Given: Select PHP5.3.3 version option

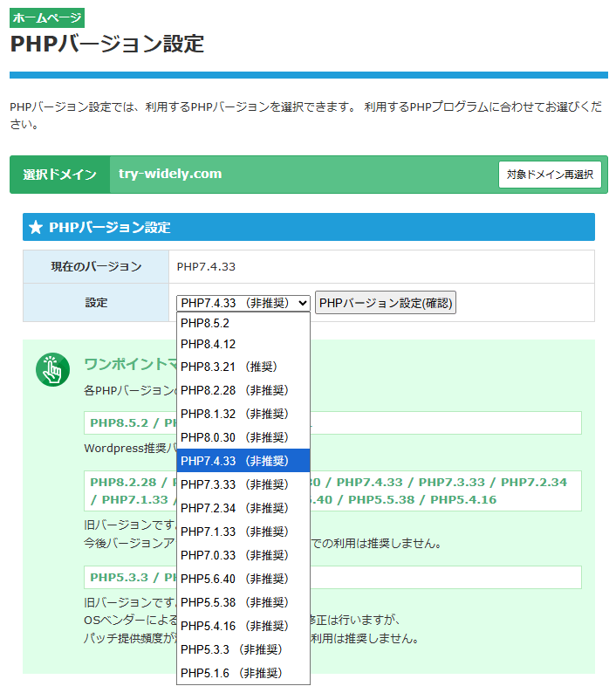Looking at the screenshot, I should (x=243, y=649).
